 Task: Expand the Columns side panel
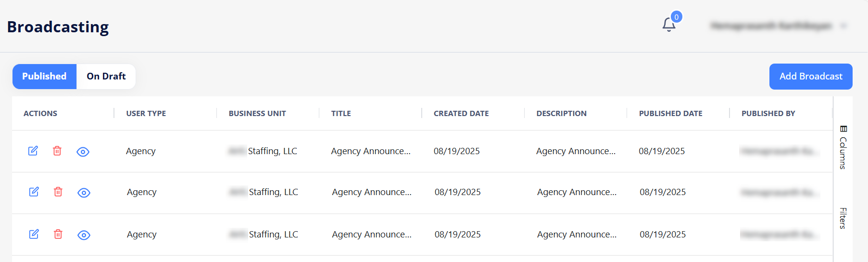tap(843, 147)
